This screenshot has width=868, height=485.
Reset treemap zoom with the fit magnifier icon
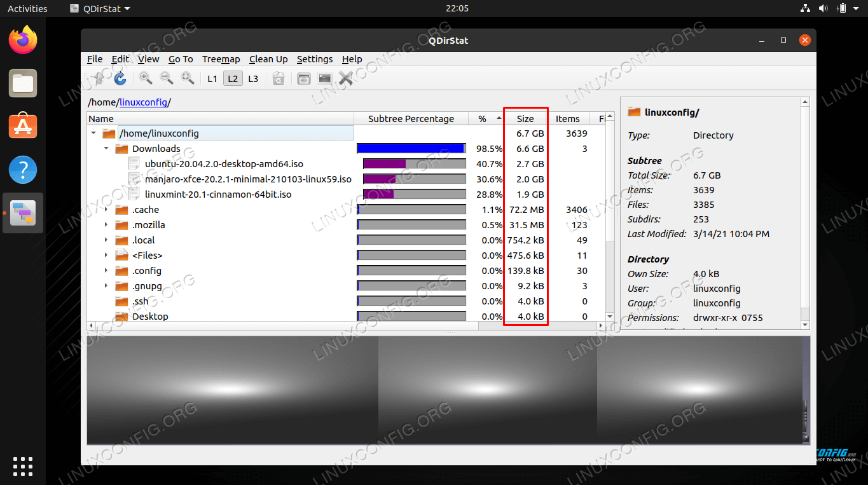point(188,78)
